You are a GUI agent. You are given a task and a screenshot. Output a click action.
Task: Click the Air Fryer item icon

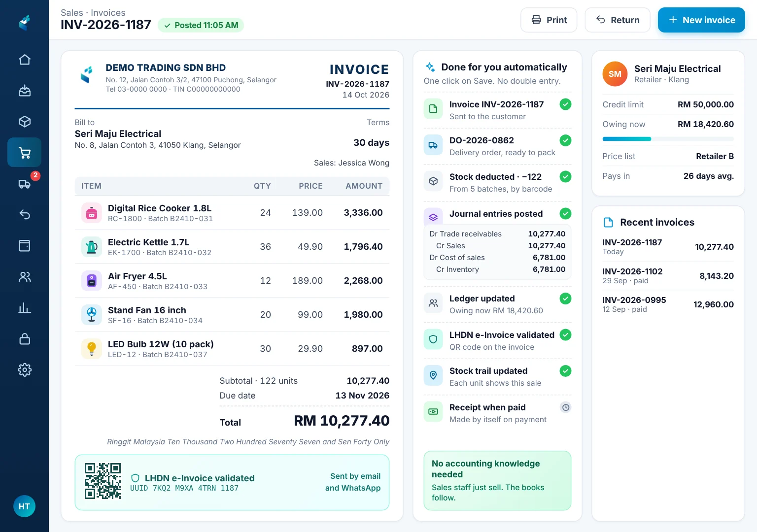pyautogui.click(x=92, y=281)
